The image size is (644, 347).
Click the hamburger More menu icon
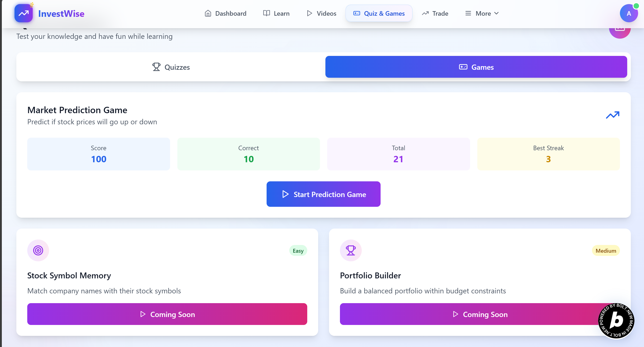(x=468, y=13)
